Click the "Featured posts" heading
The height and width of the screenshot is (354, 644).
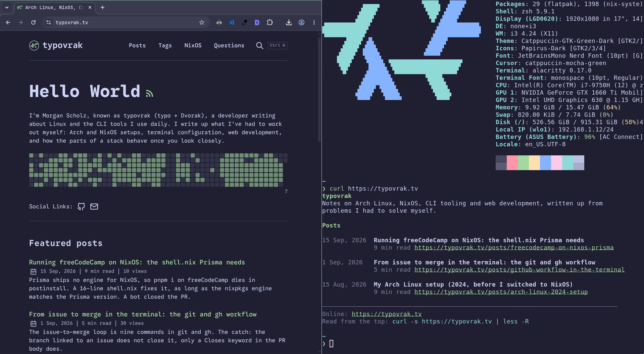coord(66,243)
